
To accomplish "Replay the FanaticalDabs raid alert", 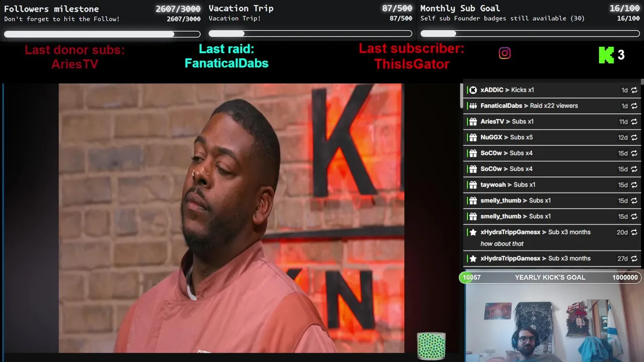I will point(634,106).
